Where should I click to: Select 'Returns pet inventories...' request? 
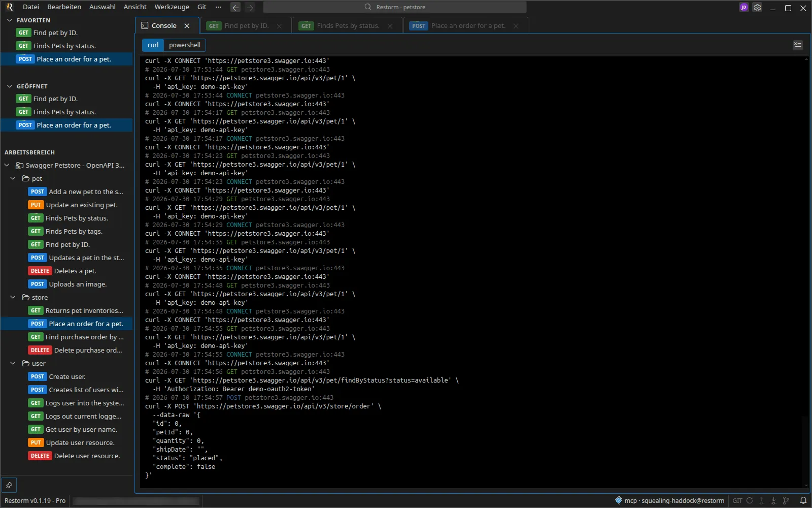pyautogui.click(x=66, y=311)
